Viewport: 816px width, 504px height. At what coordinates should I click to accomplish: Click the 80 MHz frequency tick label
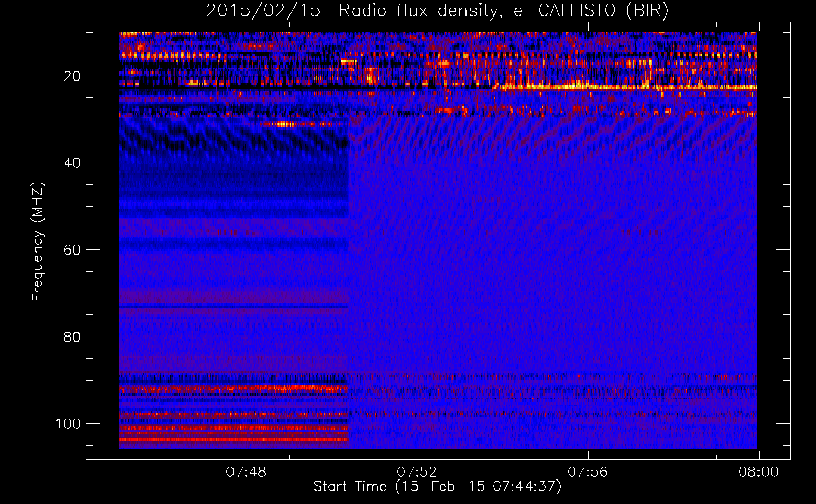(72, 337)
